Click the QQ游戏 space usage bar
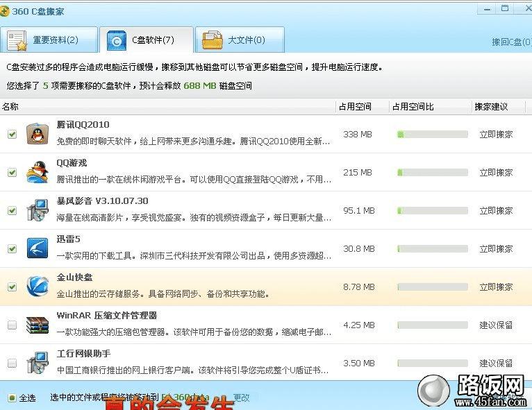532x410 pixels. pyautogui.click(x=433, y=173)
